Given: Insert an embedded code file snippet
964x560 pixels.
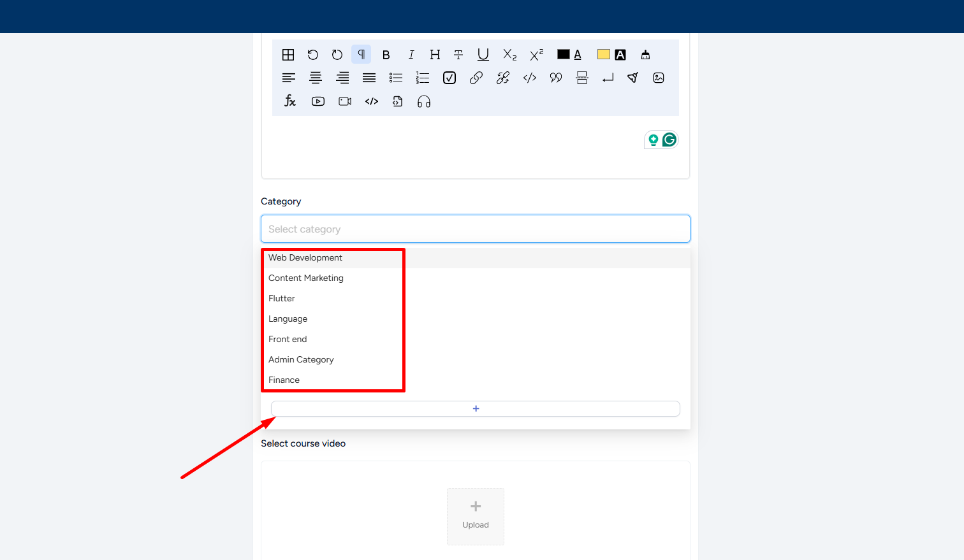Looking at the screenshot, I should (397, 101).
